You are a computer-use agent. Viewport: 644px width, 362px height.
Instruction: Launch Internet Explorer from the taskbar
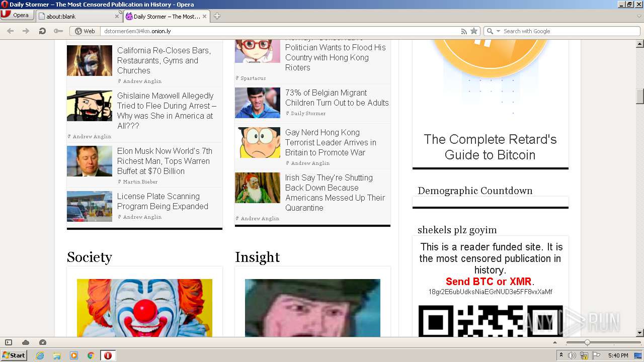pyautogui.click(x=40, y=355)
